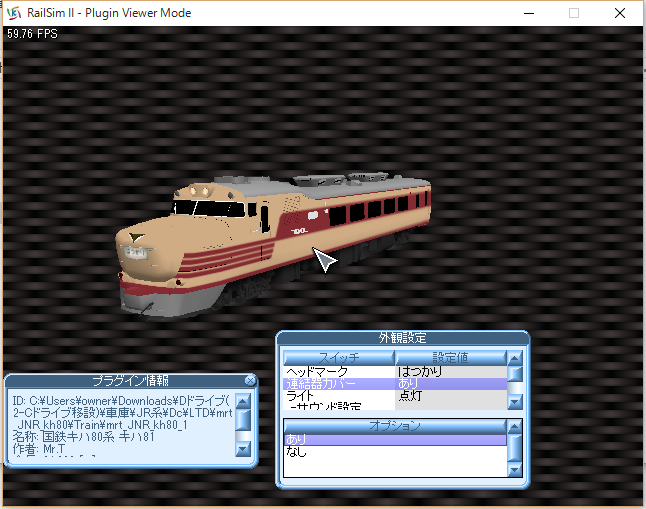
Task: Click the プラグイン情報 panel title bar
Action: coord(130,380)
